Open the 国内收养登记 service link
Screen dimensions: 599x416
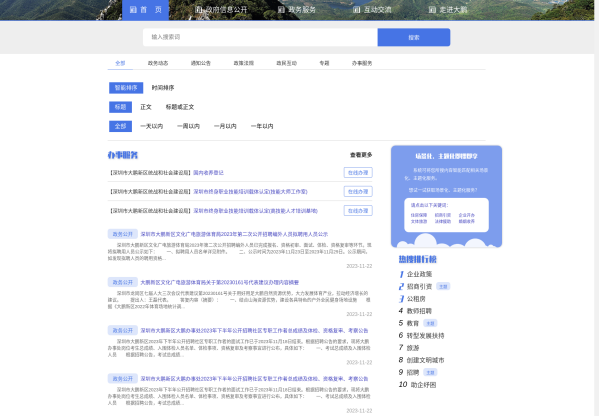click(x=208, y=173)
